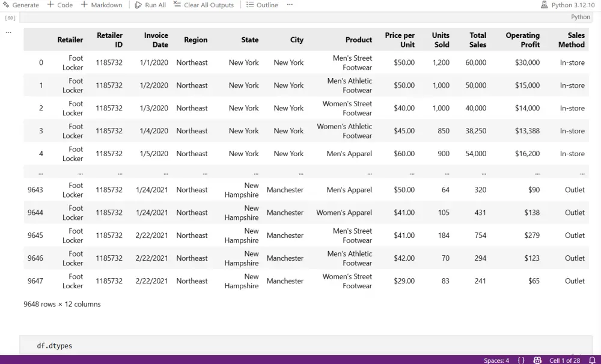
Task: Click the Price per Unit column header
Action: tap(400, 40)
